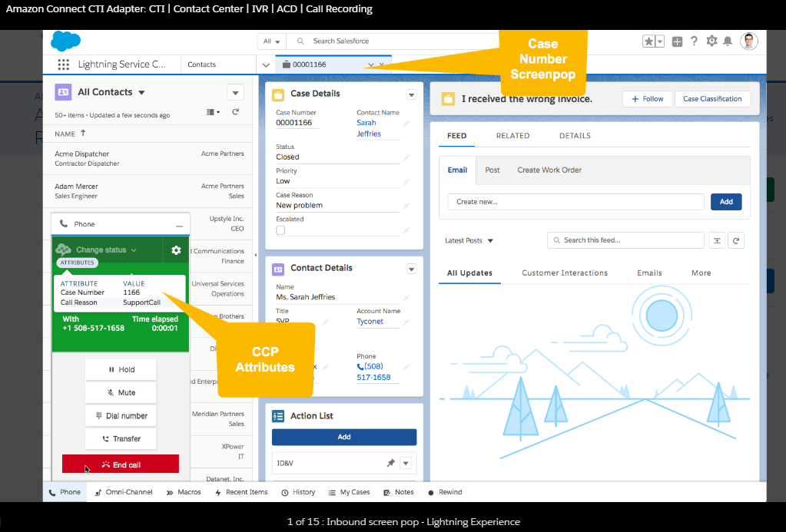Open Rewind utility

pos(445,492)
